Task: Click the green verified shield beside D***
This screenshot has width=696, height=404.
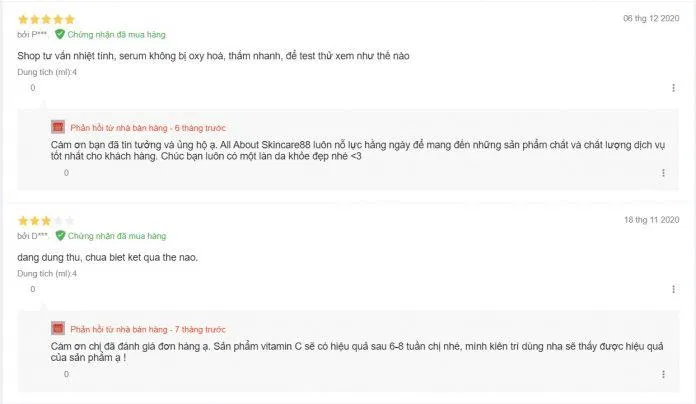Action: tap(60, 236)
